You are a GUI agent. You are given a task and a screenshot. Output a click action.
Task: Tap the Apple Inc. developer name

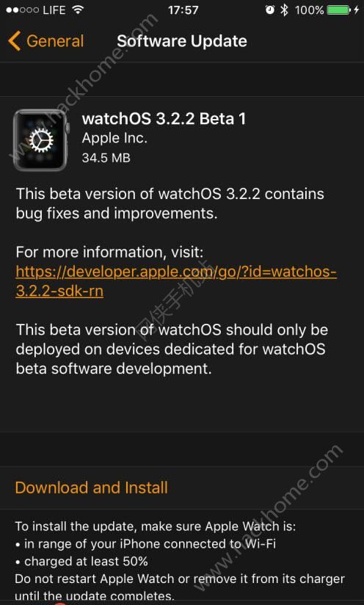[114, 139]
